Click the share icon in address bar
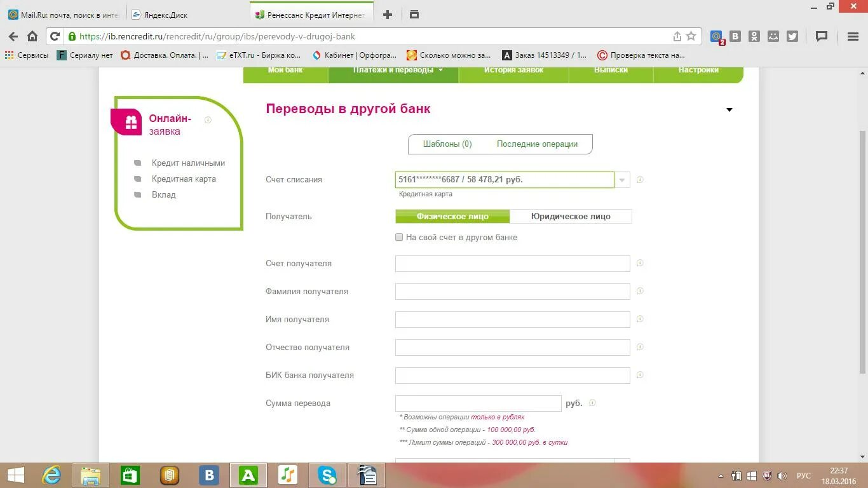 click(677, 36)
